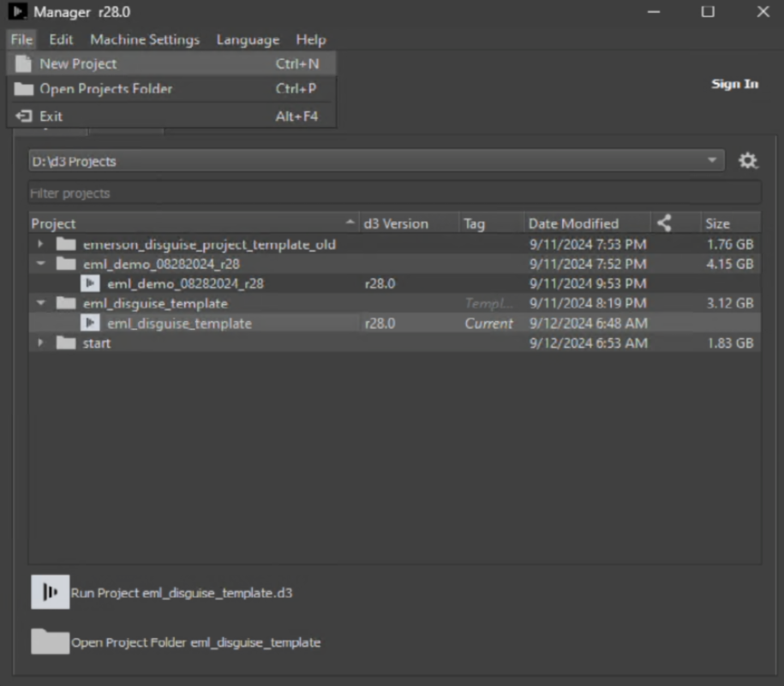Image resolution: width=784 pixels, height=686 pixels.
Task: Click the 1.76 GB size cell
Action: coord(729,244)
